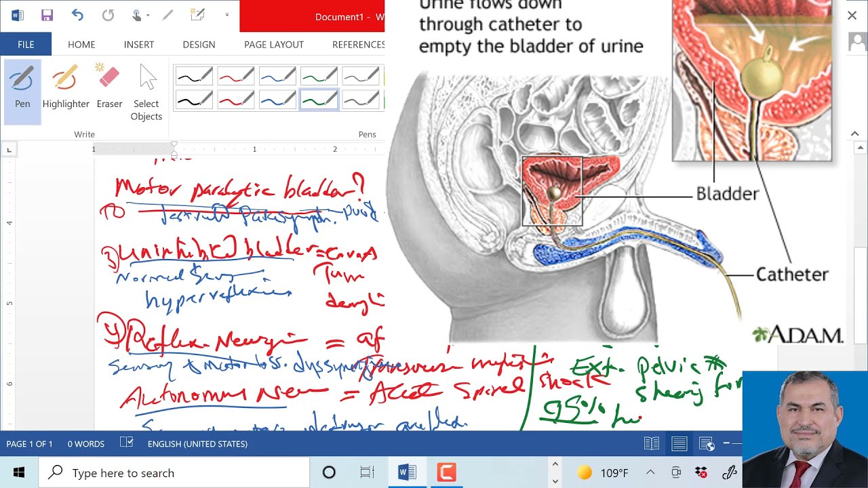Screen dimensions: 868x488
Task: Click the Redo button in quick access toolbar
Action: pyautogui.click(x=108, y=16)
